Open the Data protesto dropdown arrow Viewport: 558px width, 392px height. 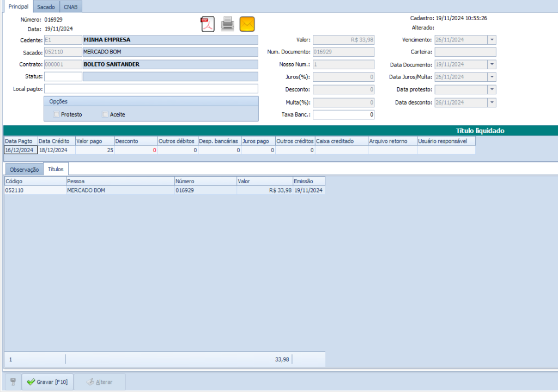(492, 89)
